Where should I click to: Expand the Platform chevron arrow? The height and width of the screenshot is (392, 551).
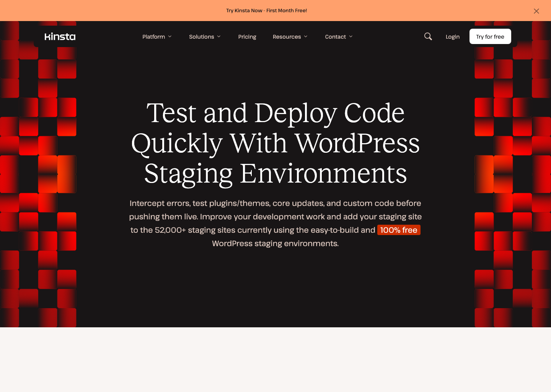tap(170, 37)
